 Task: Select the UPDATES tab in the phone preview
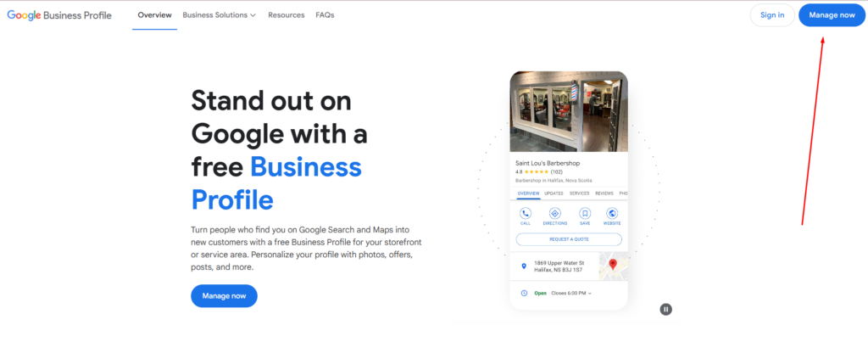click(554, 193)
